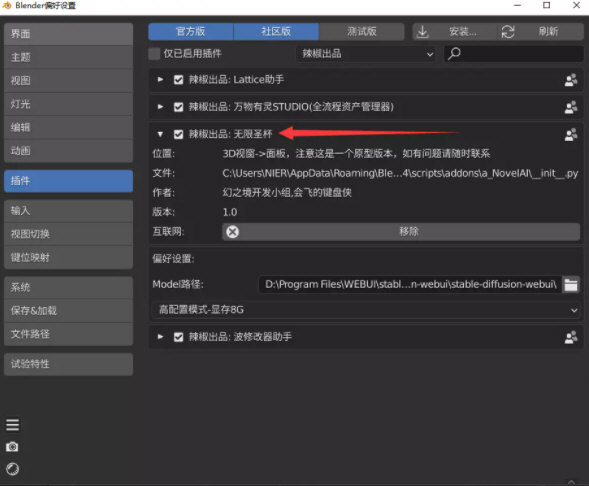This screenshot has width=589, height=486.
Task: Click community icon on 波修改器助手 row
Action: pos(571,337)
